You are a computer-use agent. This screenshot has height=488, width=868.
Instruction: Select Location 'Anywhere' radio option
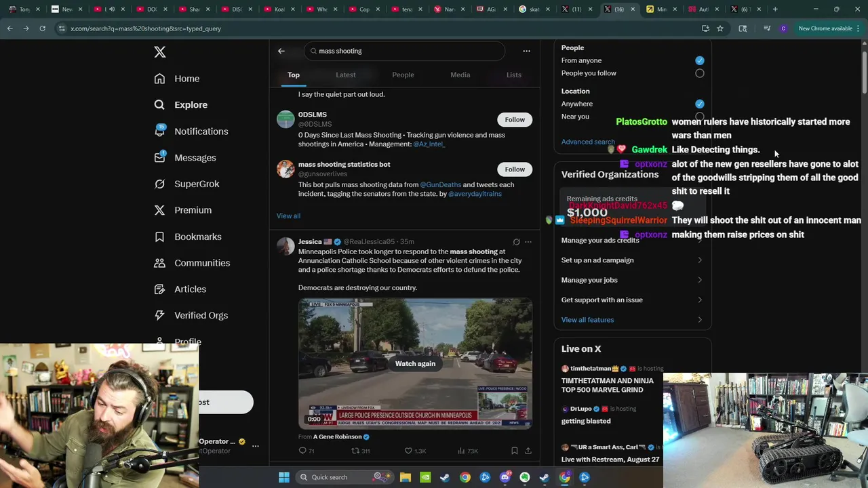700,104
